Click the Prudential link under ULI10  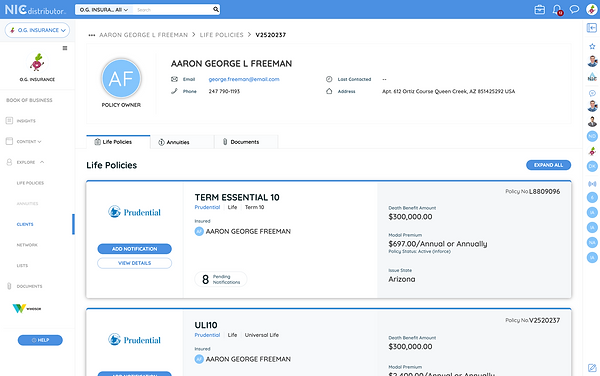(x=207, y=335)
